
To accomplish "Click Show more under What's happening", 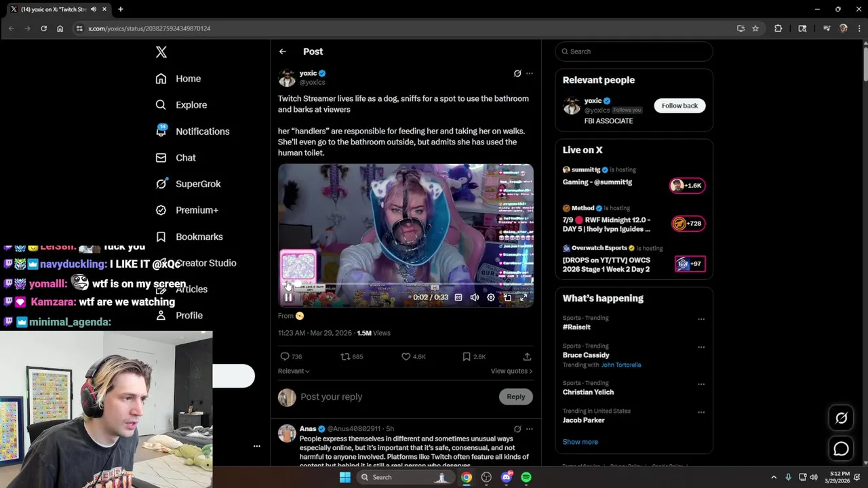I will [580, 442].
